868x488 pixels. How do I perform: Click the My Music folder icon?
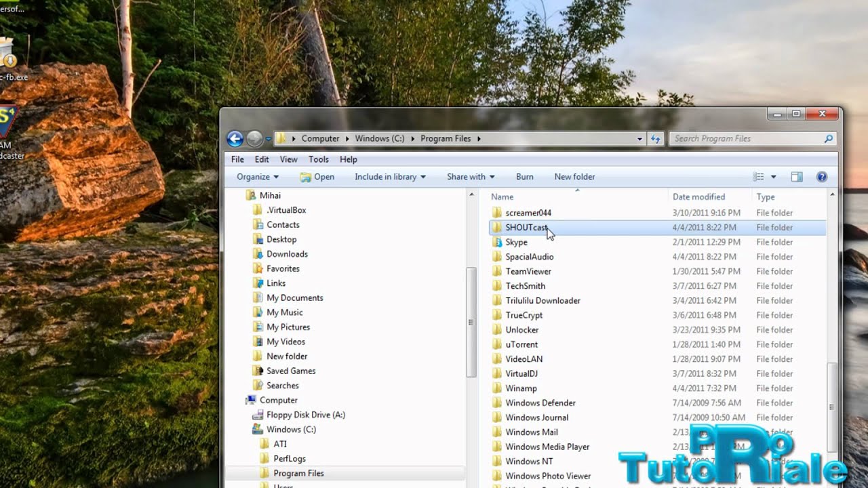point(258,312)
